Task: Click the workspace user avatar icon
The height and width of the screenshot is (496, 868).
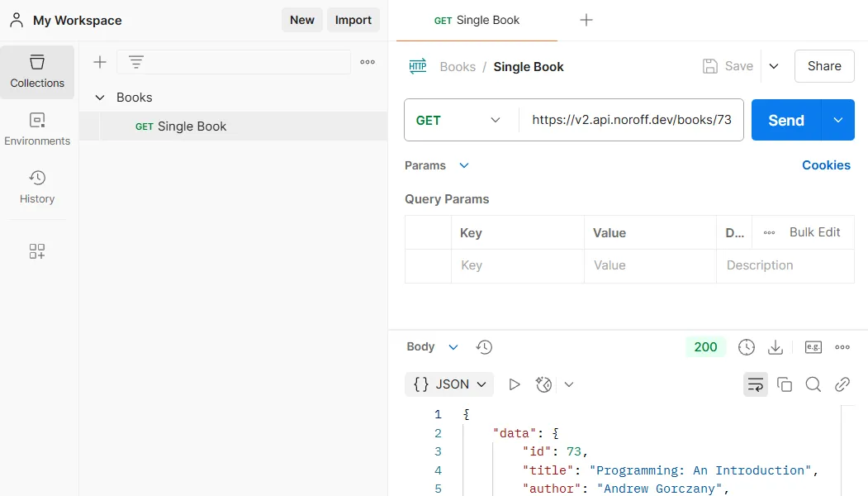Action: (17, 20)
